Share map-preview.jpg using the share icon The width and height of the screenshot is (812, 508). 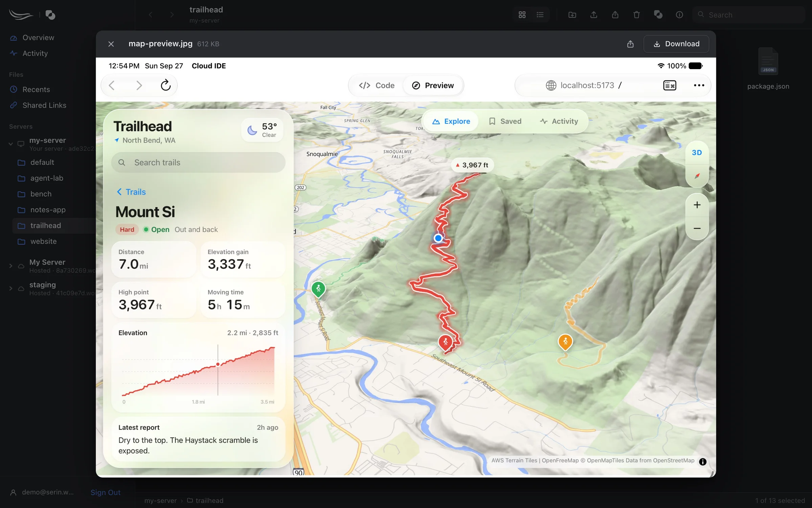point(630,44)
